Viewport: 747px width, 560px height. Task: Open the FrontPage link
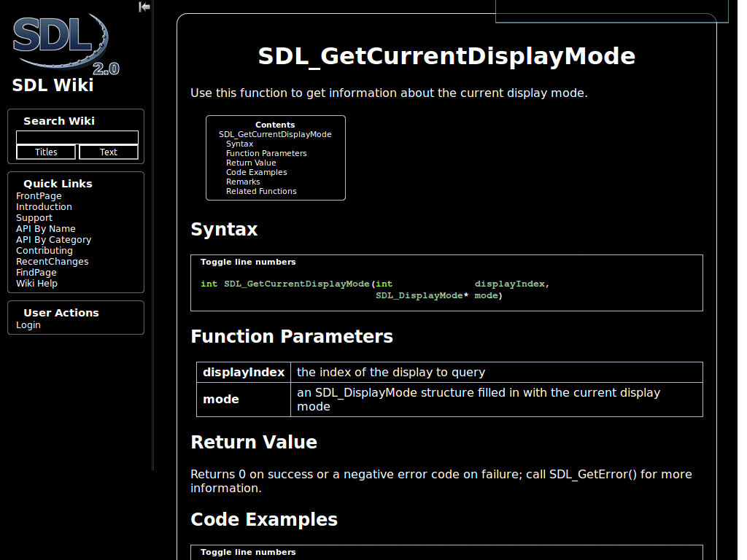click(39, 195)
